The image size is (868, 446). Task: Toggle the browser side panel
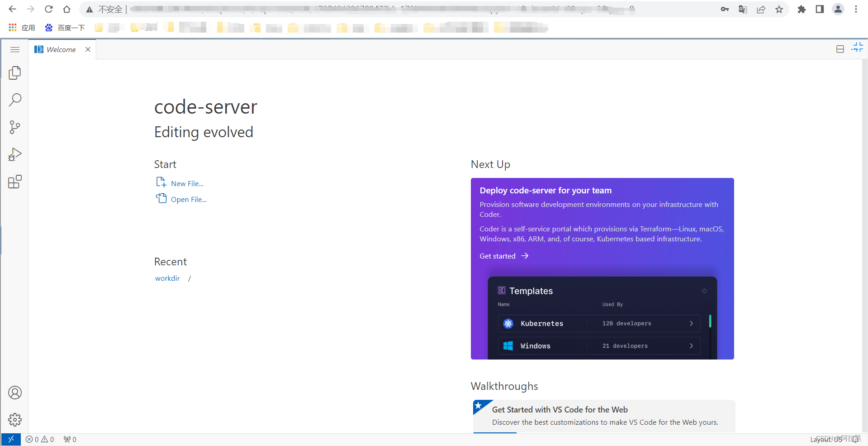tap(820, 9)
